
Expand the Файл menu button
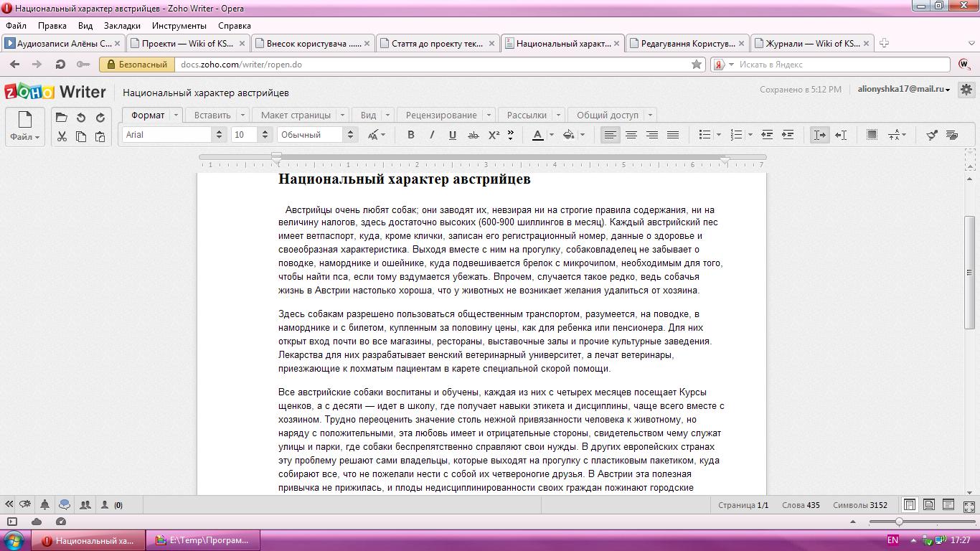(25, 137)
